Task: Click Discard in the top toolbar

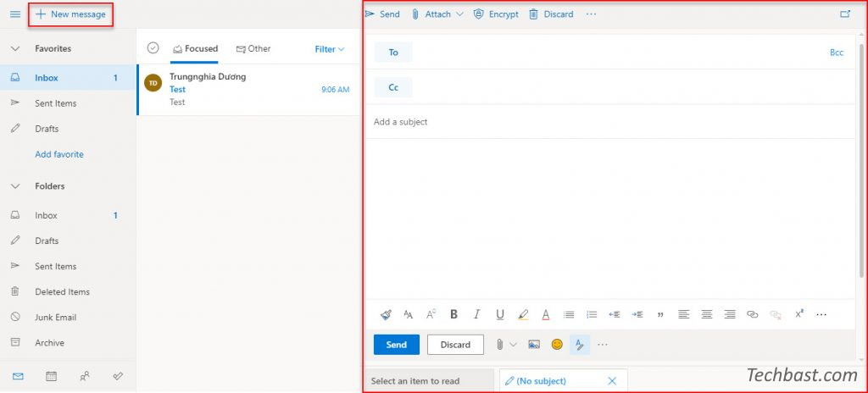Action: 551,14
